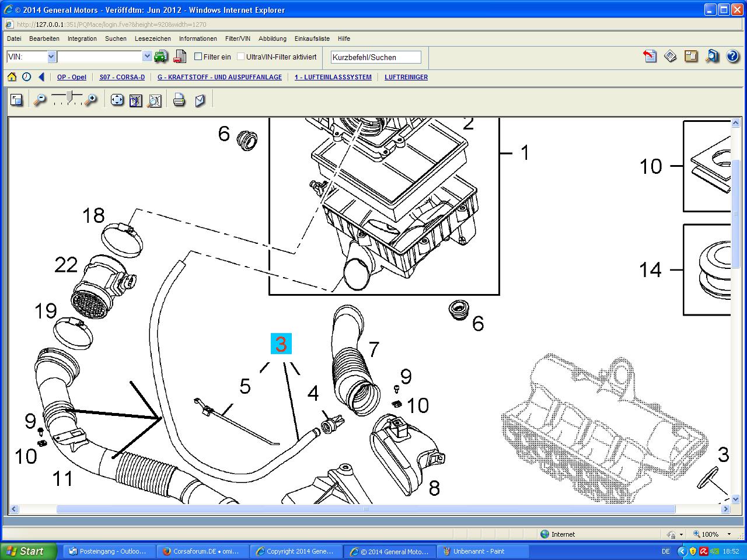Click the zoom out magnifier icon
Image resolution: width=747 pixels, height=560 pixels.
(x=40, y=100)
